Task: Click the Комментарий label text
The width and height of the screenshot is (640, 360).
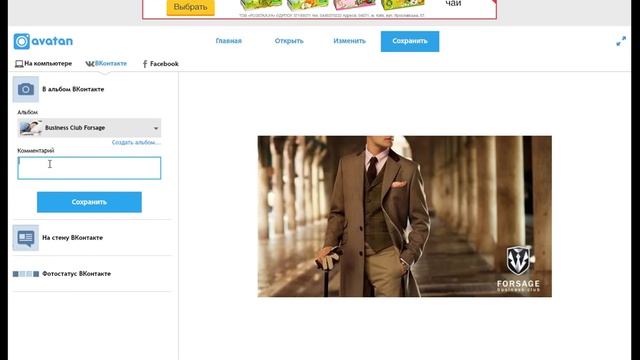Action: [36, 151]
